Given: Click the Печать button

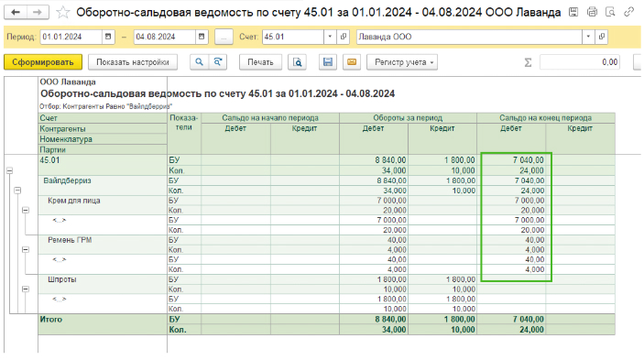Looking at the screenshot, I should (260, 62).
